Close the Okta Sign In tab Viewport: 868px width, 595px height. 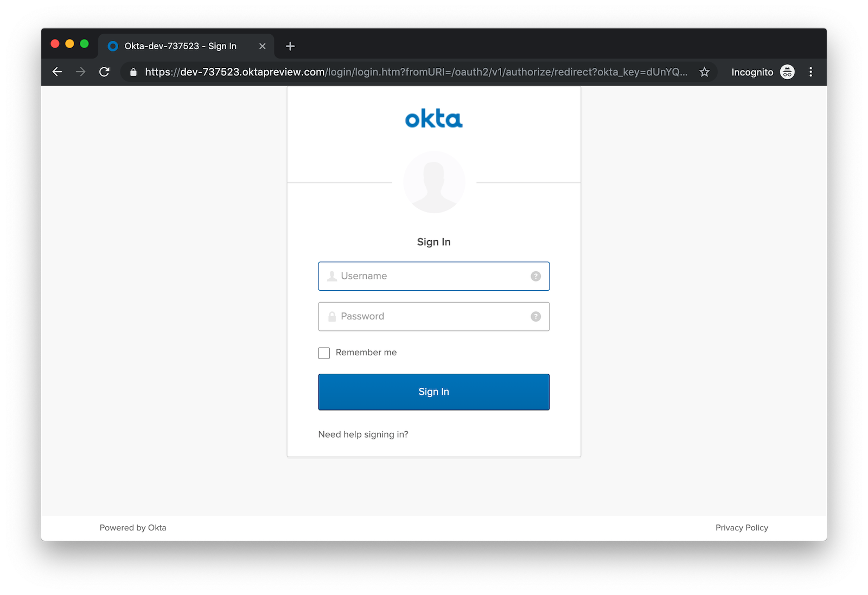(263, 46)
